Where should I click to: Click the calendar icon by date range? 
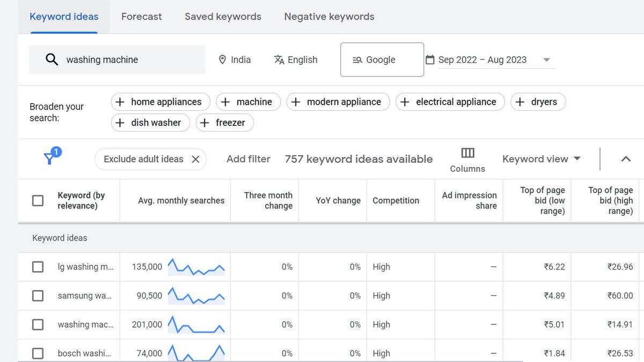[x=430, y=60]
